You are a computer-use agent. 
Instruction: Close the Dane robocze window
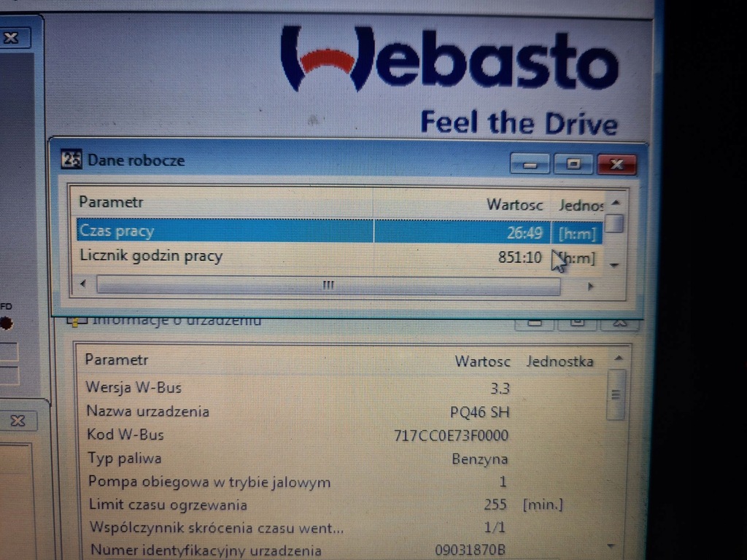pos(616,164)
